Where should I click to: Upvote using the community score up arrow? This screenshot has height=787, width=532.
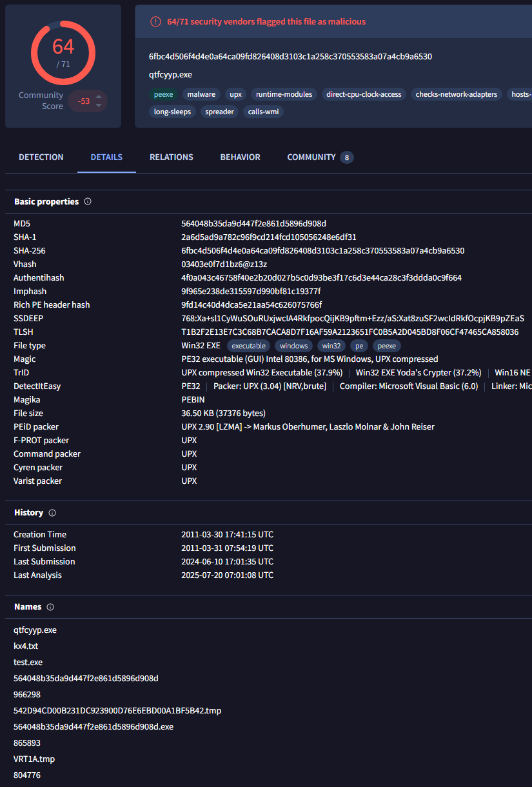click(x=99, y=97)
